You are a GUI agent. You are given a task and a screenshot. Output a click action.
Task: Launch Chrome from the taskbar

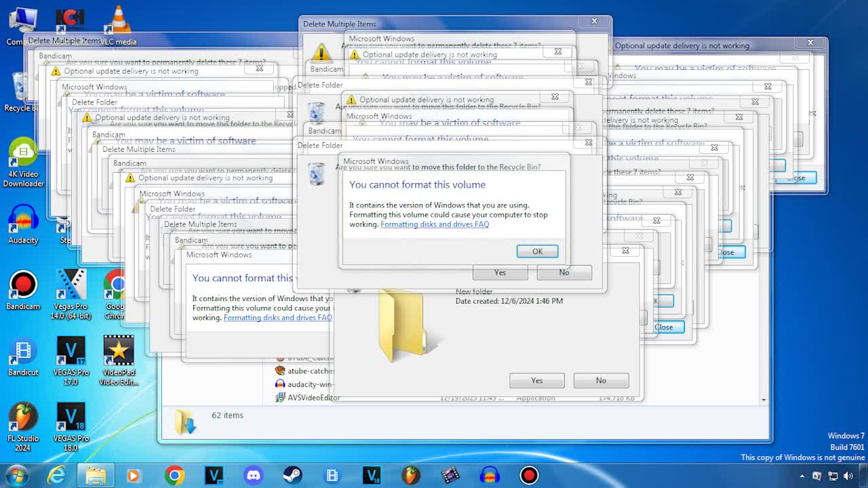[174, 476]
